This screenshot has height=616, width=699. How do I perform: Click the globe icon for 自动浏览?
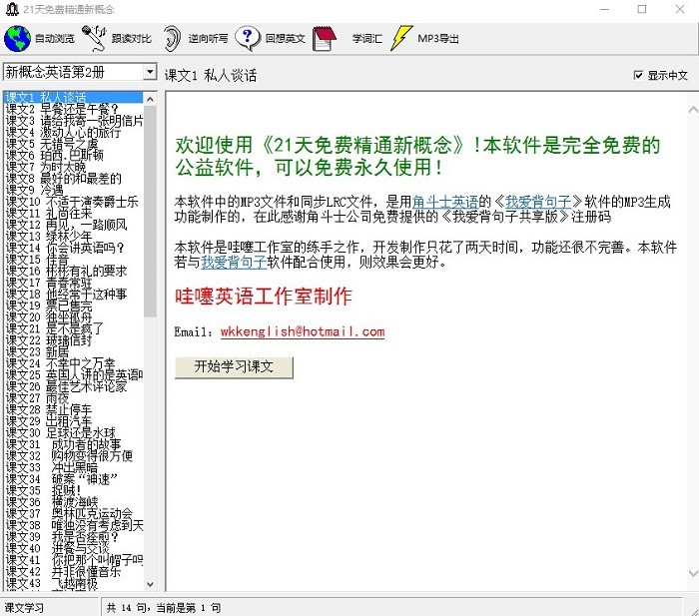pos(17,39)
